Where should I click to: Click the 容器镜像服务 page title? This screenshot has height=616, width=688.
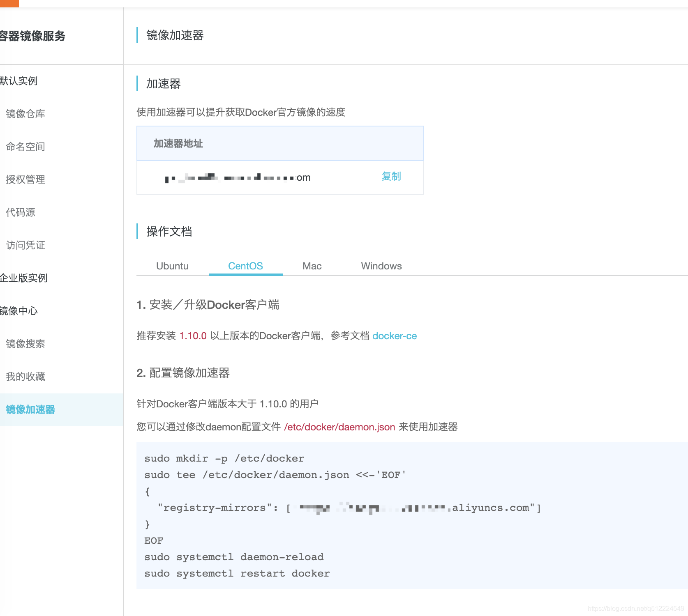click(x=33, y=36)
